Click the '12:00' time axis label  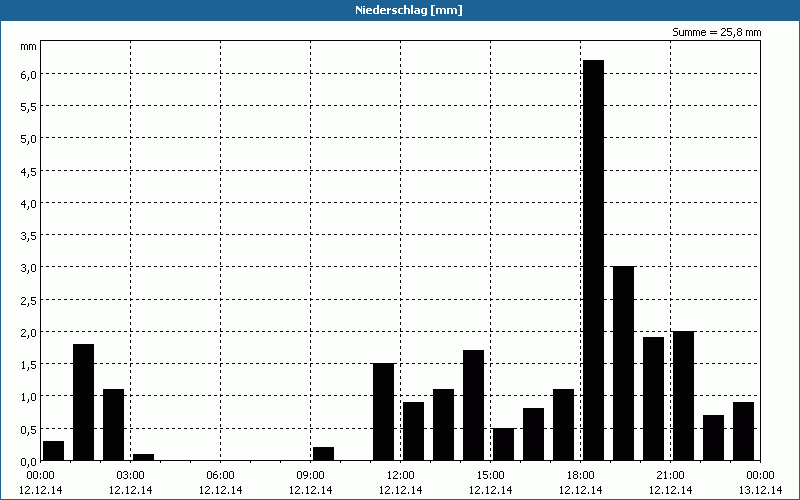(401, 476)
